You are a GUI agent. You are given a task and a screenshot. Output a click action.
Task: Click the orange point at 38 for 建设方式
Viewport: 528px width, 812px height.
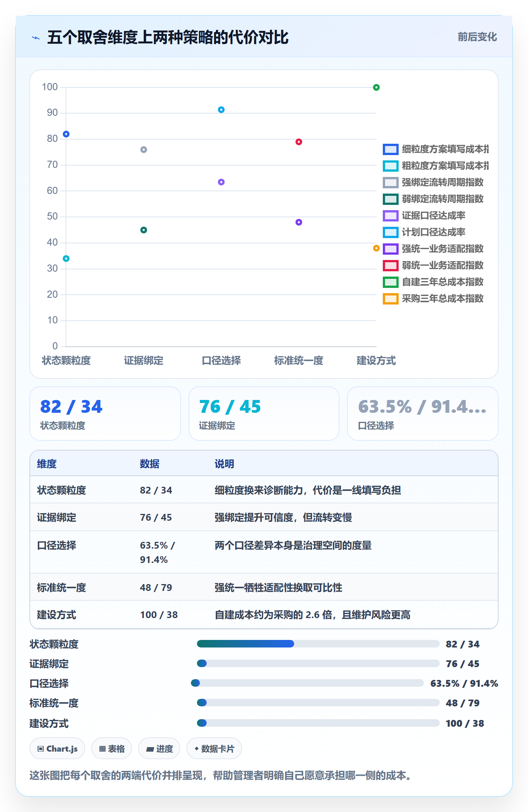click(x=376, y=248)
